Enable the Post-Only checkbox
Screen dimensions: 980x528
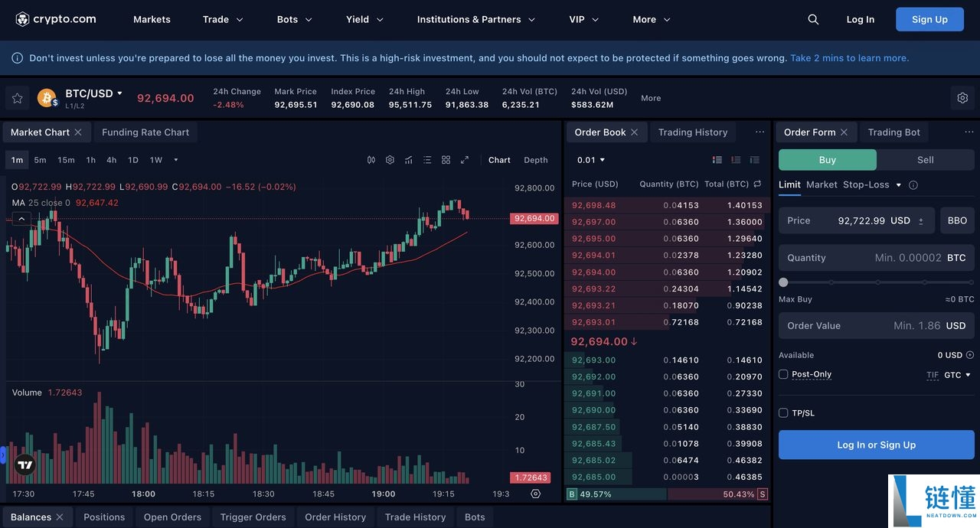[x=783, y=374]
